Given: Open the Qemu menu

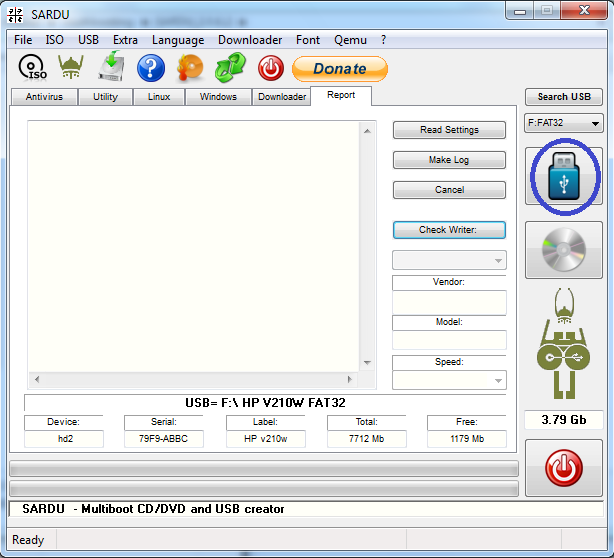Looking at the screenshot, I should 350,40.
